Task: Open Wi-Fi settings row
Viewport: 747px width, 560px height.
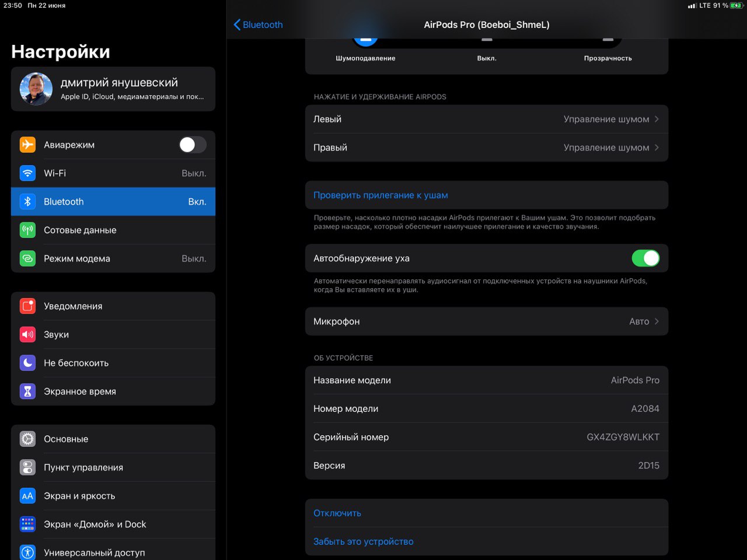Action: pyautogui.click(x=113, y=173)
